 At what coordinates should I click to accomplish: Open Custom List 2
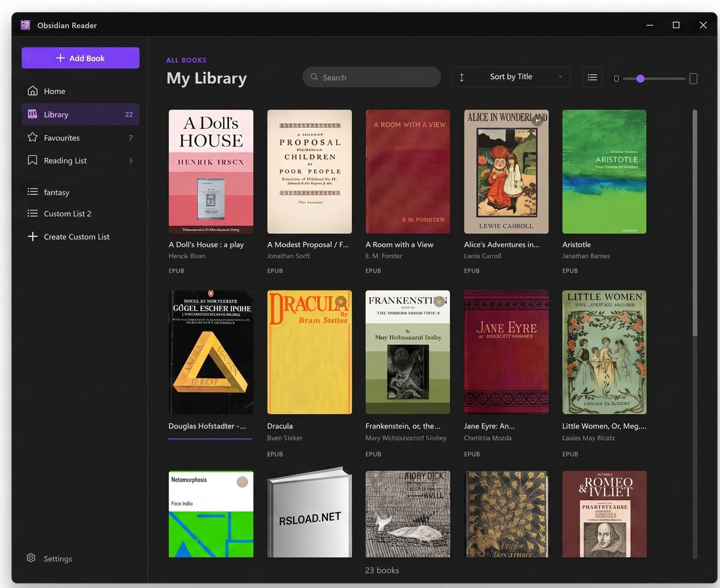click(81, 214)
